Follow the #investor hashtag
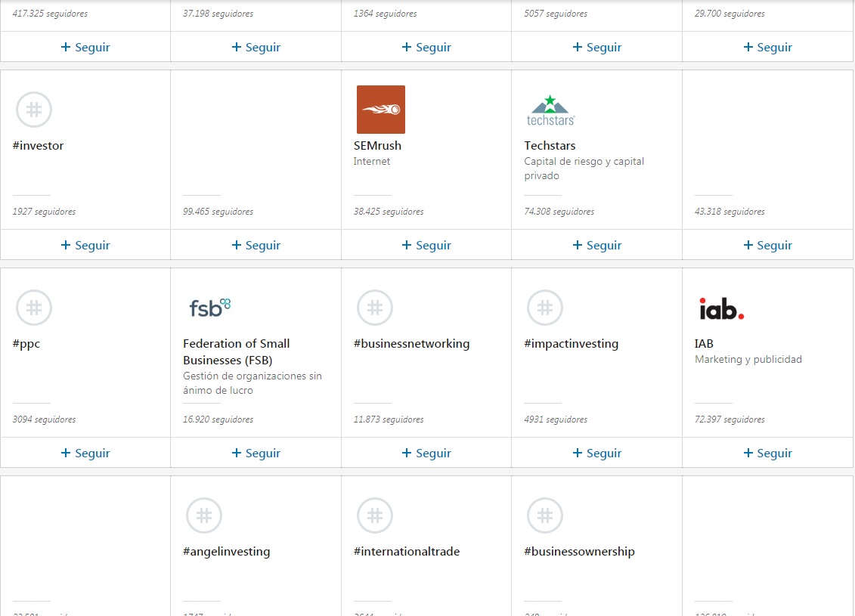Viewport: 855px width, 616px height. coord(85,245)
